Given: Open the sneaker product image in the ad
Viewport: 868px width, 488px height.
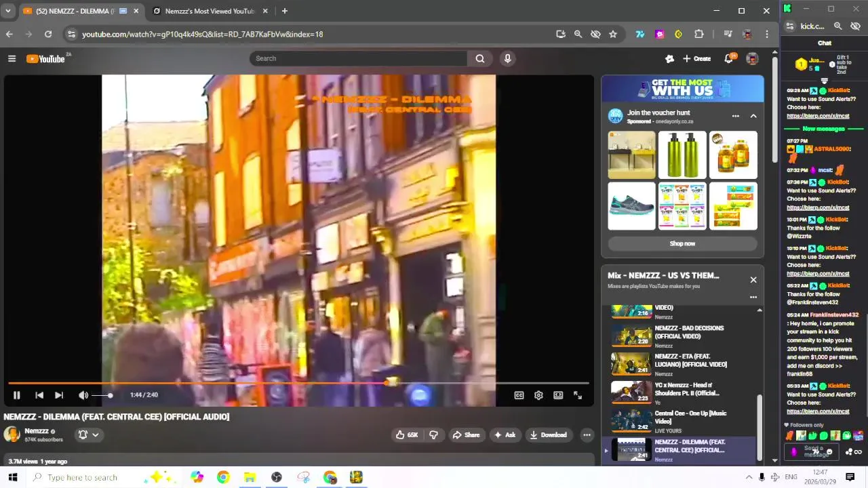Looking at the screenshot, I should [x=631, y=206].
